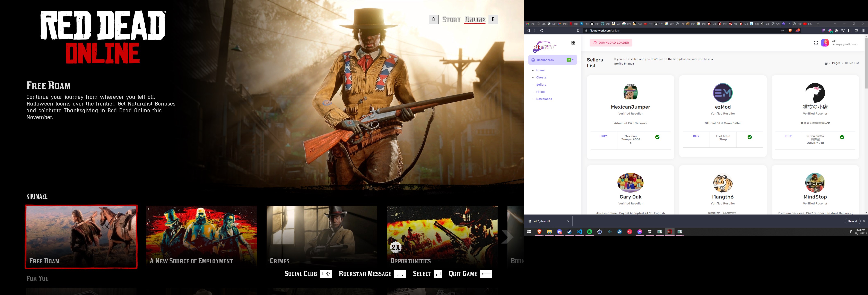The image size is (868, 295).
Task: Open a new browser tab
Action: tap(818, 24)
